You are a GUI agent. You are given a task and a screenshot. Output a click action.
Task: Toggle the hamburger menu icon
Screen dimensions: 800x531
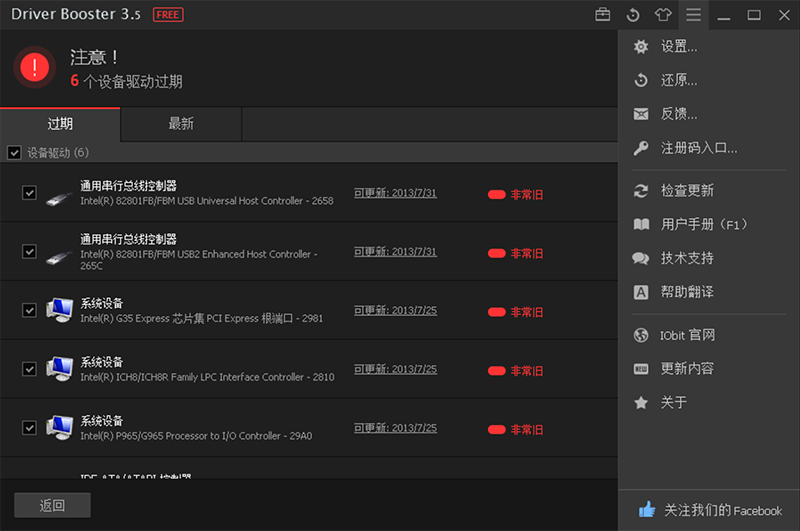[693, 15]
